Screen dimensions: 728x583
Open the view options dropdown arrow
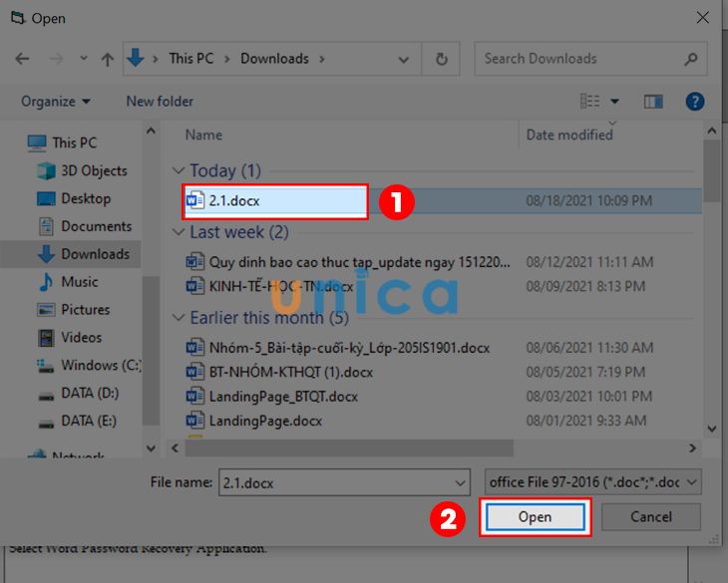(x=614, y=101)
